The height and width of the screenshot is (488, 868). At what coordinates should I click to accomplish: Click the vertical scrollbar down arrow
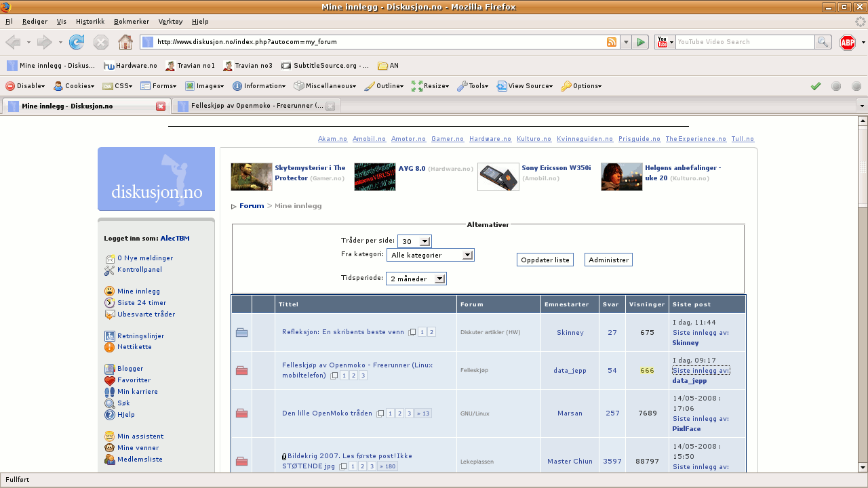coord(863,468)
